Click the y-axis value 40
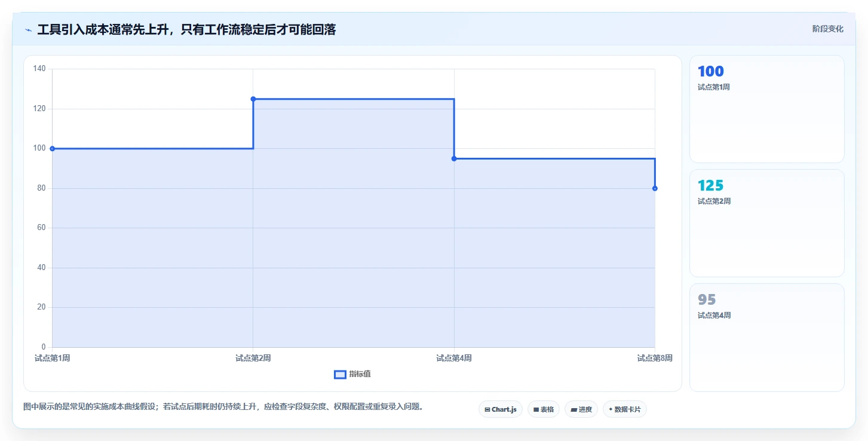 click(41, 268)
